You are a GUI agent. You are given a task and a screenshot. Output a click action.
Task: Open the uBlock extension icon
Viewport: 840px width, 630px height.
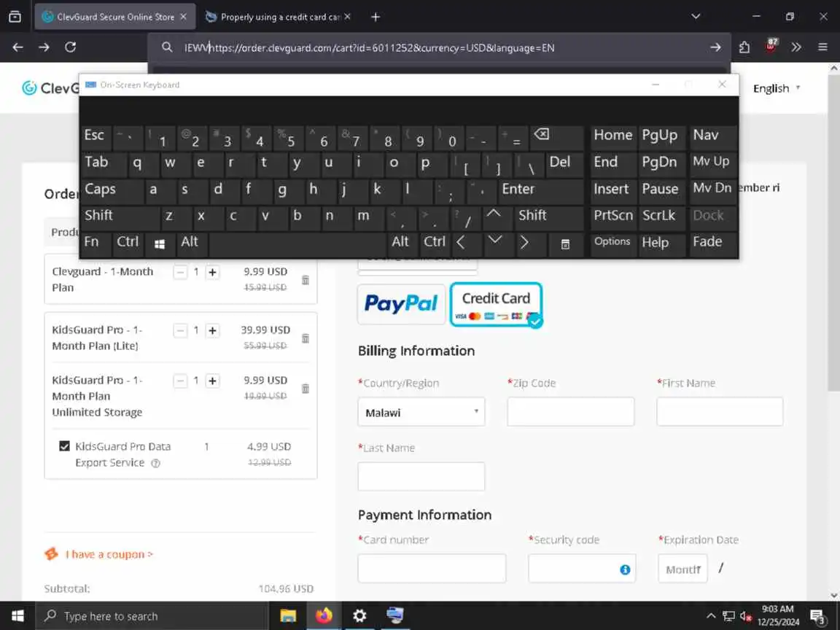[x=771, y=46]
